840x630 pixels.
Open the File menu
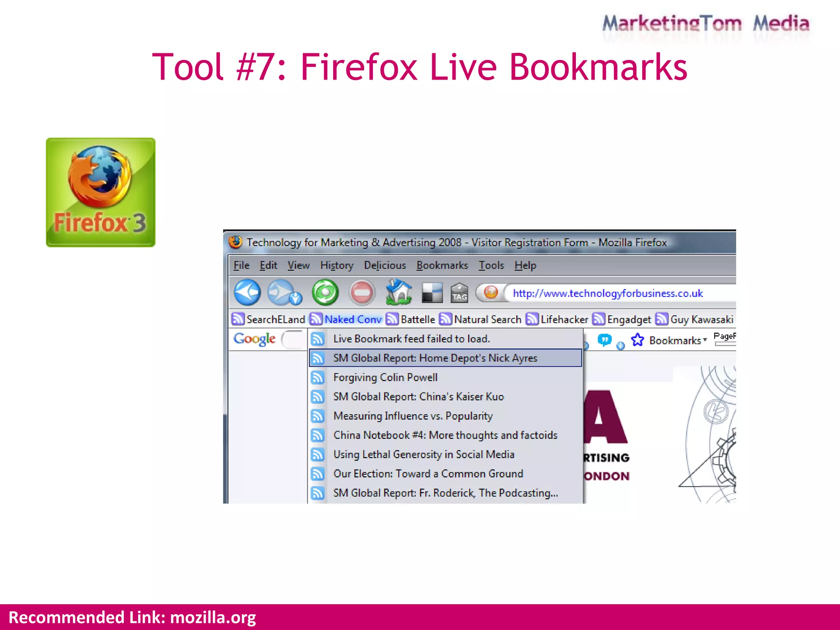pyautogui.click(x=241, y=265)
